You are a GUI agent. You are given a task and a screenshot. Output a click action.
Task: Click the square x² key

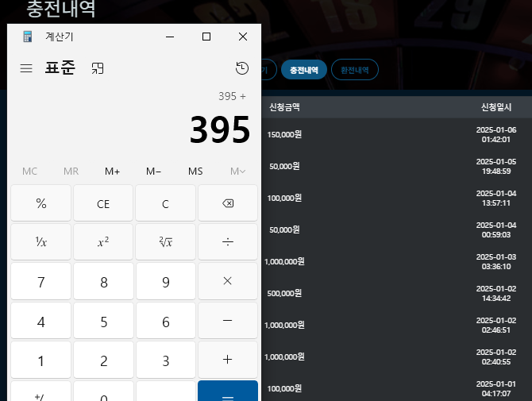[103, 241]
